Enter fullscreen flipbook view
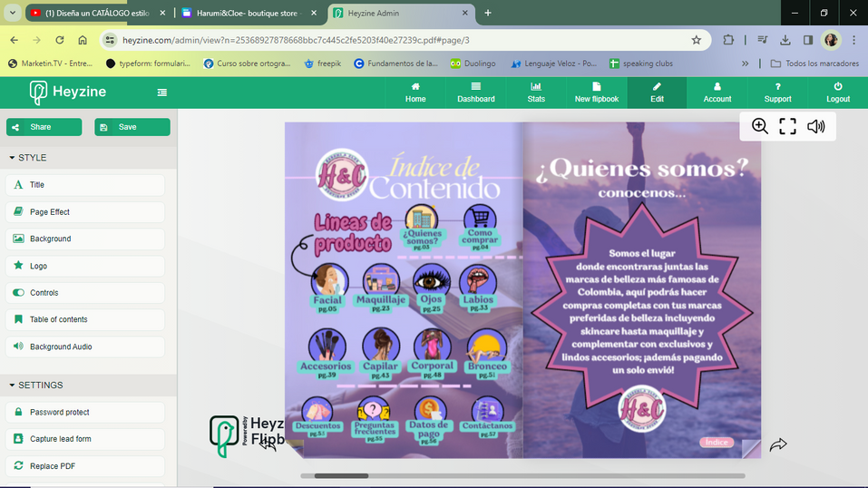 click(787, 127)
